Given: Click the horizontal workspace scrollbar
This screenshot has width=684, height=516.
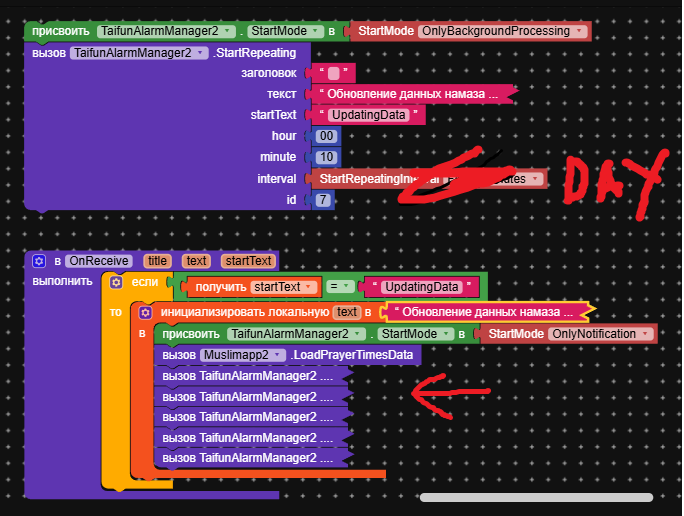Looking at the screenshot, I should [536, 497].
